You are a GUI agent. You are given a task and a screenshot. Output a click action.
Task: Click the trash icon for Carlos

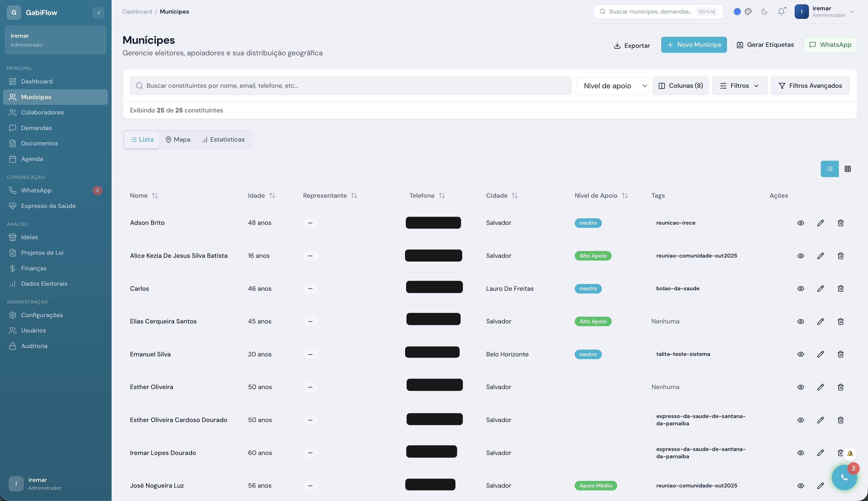[841, 288]
